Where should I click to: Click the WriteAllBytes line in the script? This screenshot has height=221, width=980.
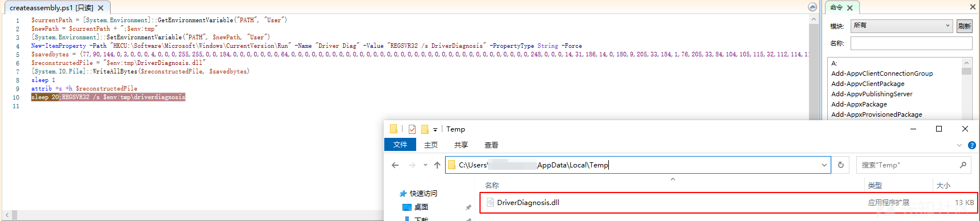pos(140,72)
